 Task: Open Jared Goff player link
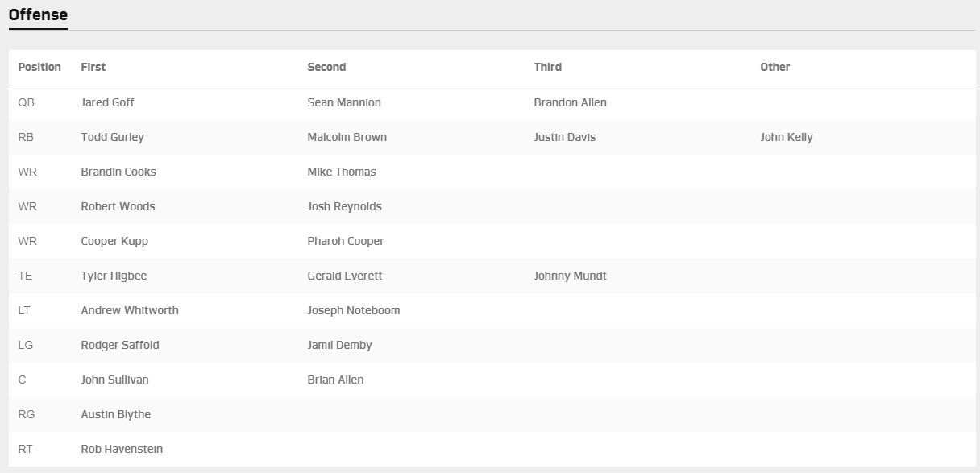pyautogui.click(x=107, y=102)
